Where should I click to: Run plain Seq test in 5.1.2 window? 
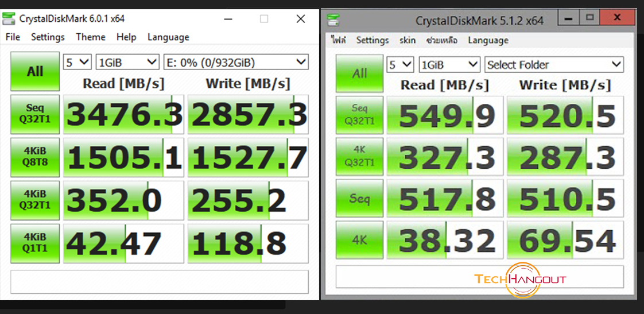360,198
